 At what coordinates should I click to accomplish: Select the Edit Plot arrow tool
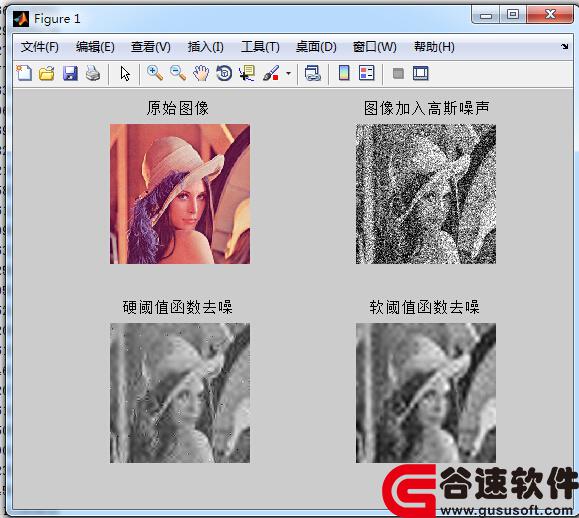[125, 73]
